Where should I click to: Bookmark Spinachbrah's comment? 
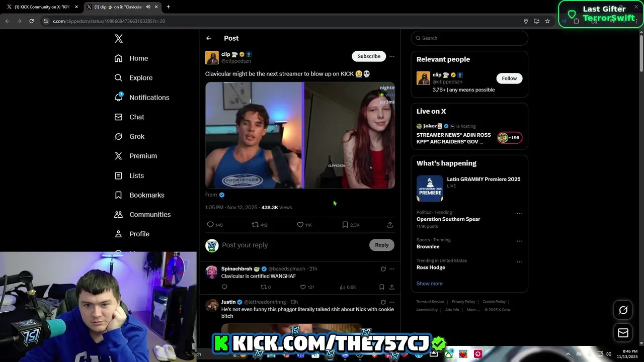pyautogui.click(x=381, y=287)
